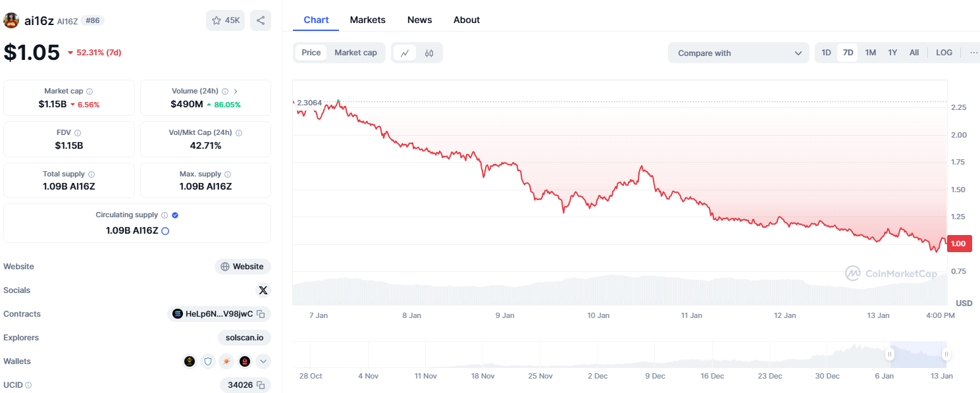Set chart range to All
Image resolution: width=980 pixels, height=393 pixels.
[x=914, y=53]
